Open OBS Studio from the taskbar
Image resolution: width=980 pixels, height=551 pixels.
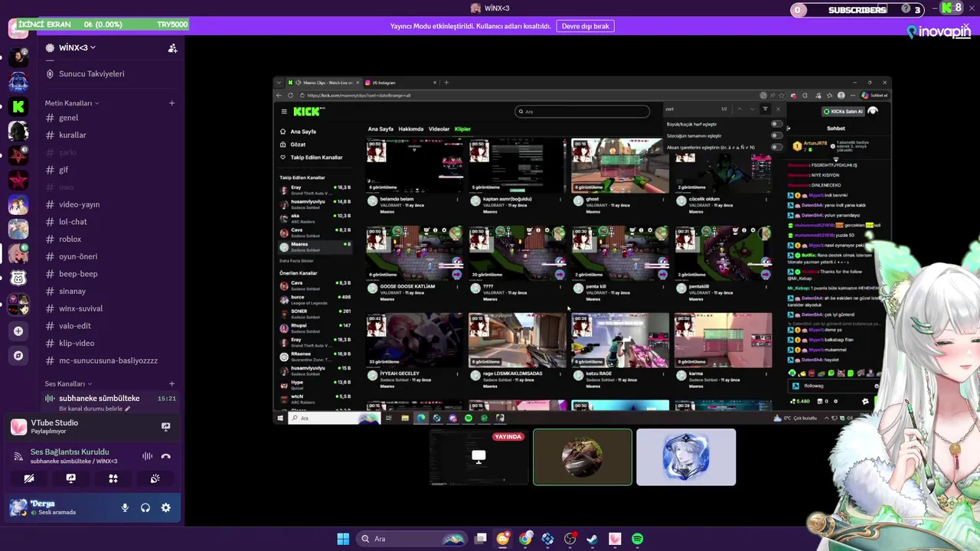[x=570, y=539]
